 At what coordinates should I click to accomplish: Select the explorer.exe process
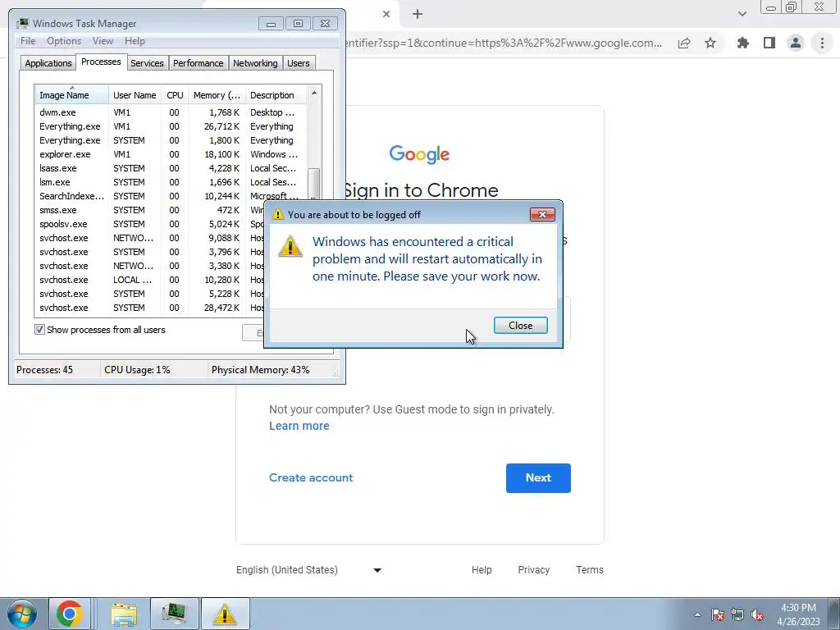pos(171,153)
